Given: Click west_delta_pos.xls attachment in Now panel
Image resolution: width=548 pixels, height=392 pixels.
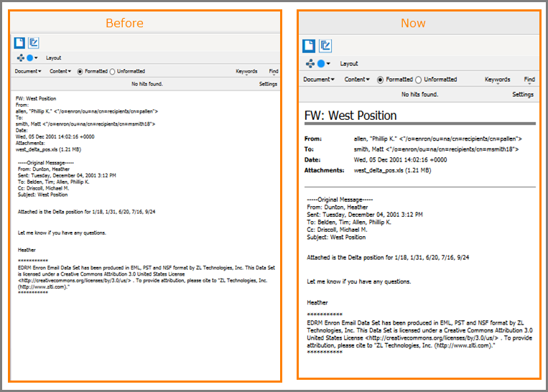Looking at the screenshot, I should coord(392,170).
